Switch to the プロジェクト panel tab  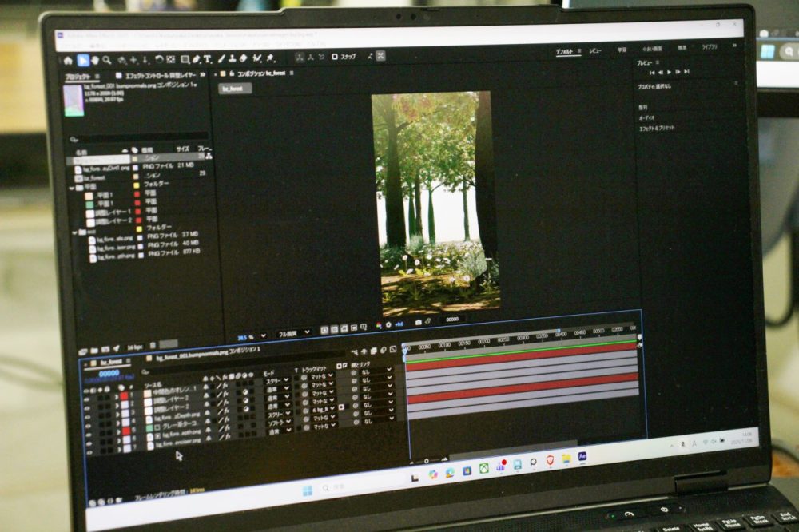(78, 76)
